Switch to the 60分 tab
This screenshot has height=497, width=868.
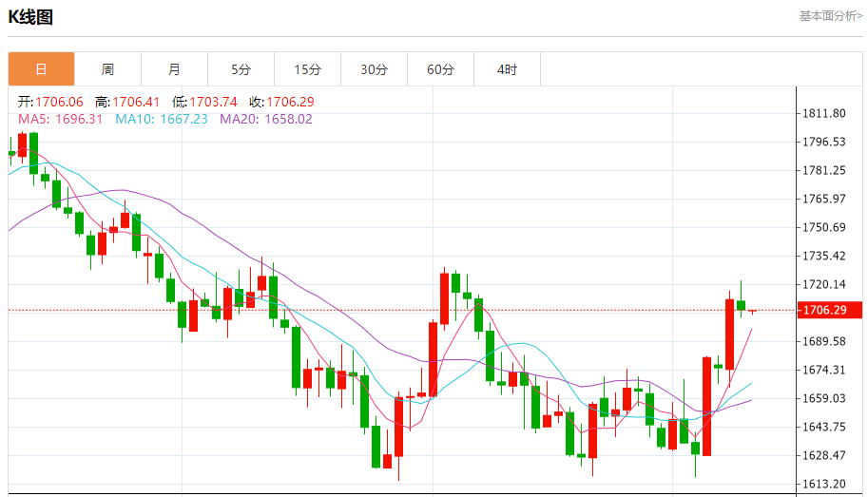[x=440, y=69]
